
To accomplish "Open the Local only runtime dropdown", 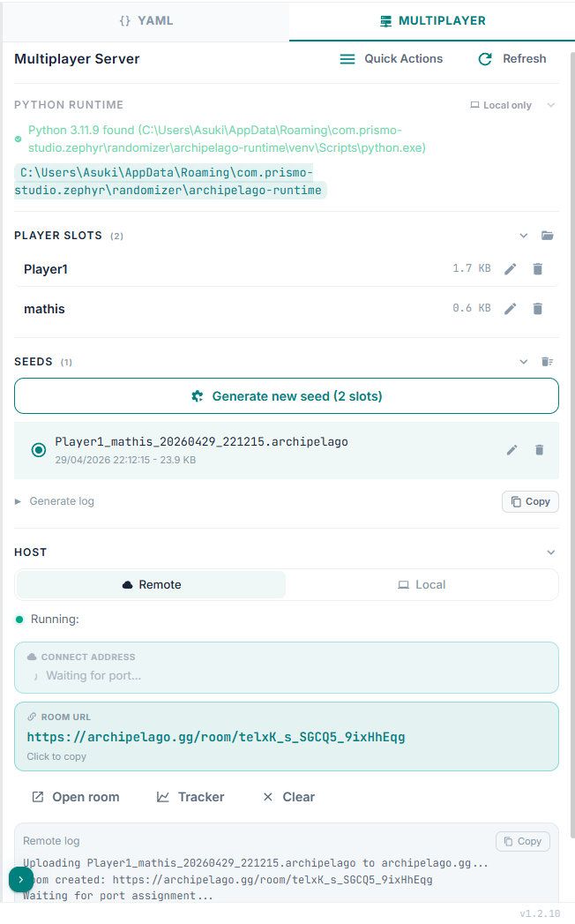I will point(512,105).
